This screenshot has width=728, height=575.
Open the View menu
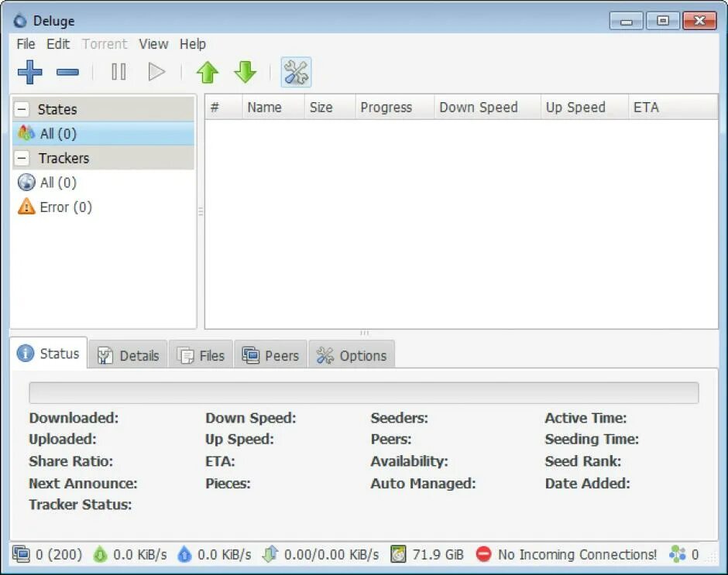point(153,44)
